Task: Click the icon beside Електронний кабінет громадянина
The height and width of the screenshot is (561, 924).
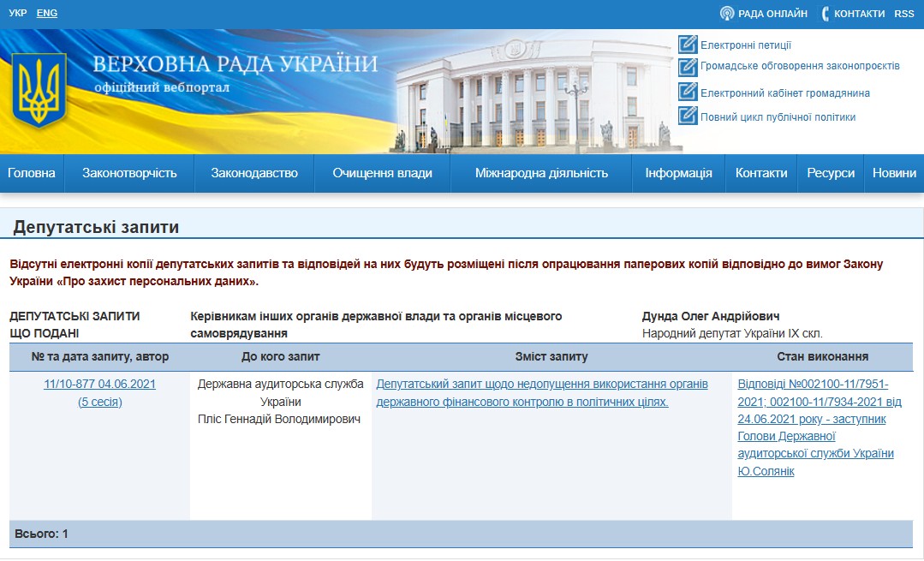Action: 688,92
